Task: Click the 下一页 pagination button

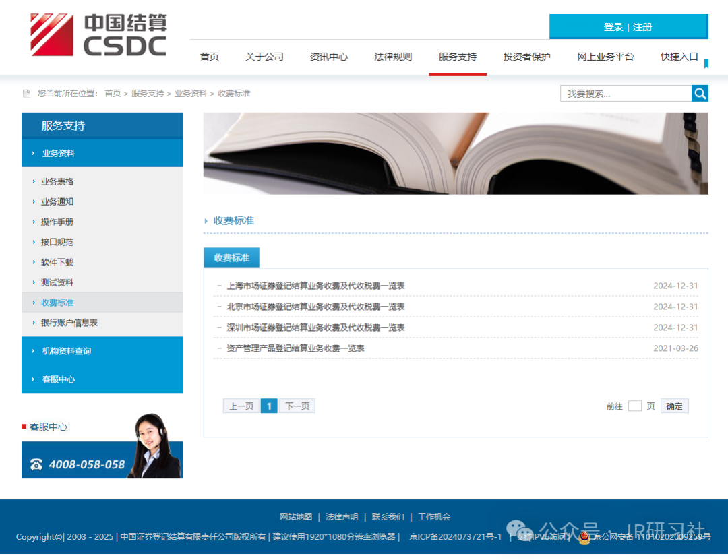Action: tap(297, 406)
